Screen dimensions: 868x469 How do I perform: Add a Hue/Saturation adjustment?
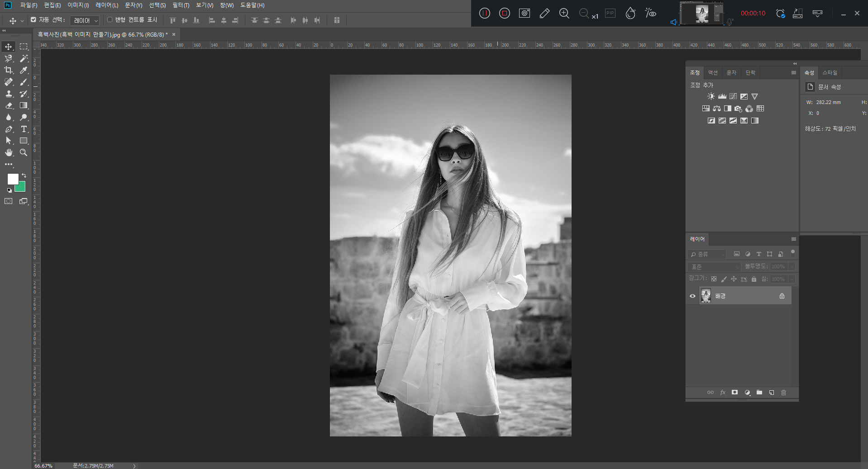point(706,109)
